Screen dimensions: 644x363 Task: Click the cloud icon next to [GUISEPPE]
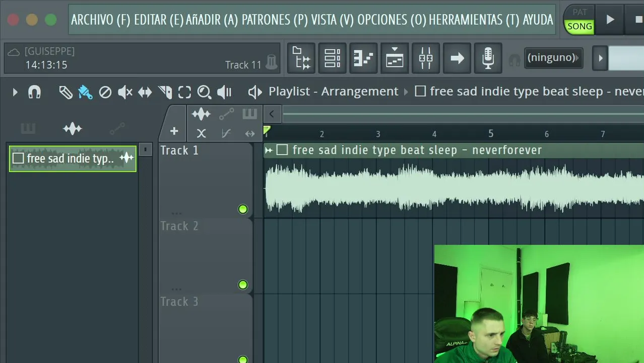point(14,52)
